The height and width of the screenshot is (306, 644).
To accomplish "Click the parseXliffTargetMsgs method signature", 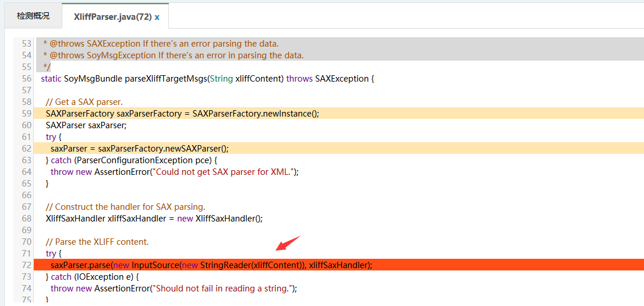I will coord(207,78).
